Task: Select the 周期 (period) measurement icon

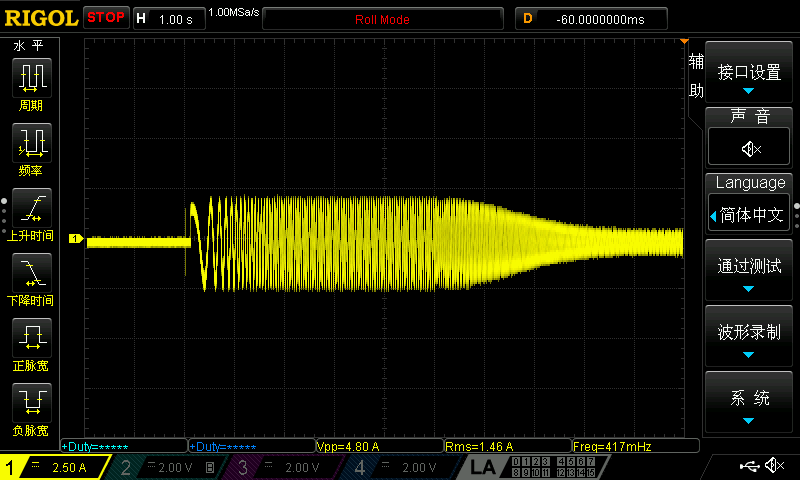Action: click(32, 78)
